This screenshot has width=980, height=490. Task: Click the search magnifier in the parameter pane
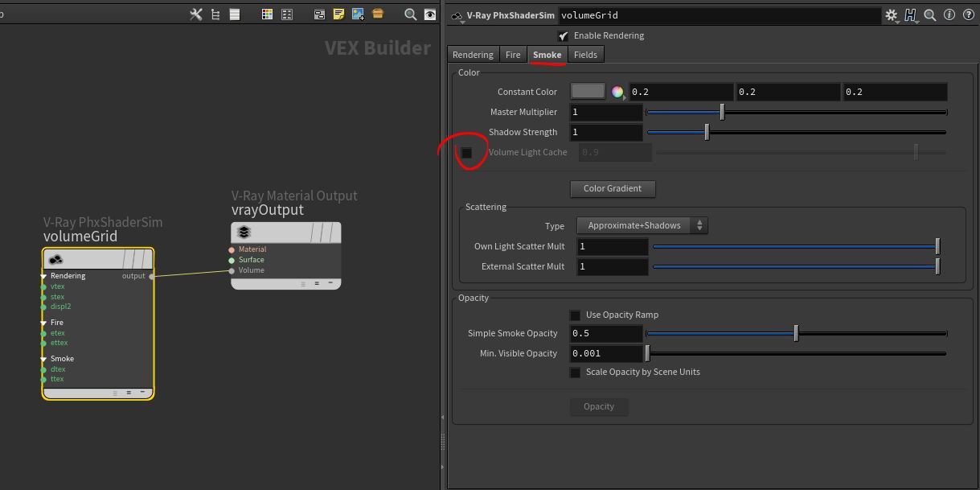coord(930,14)
